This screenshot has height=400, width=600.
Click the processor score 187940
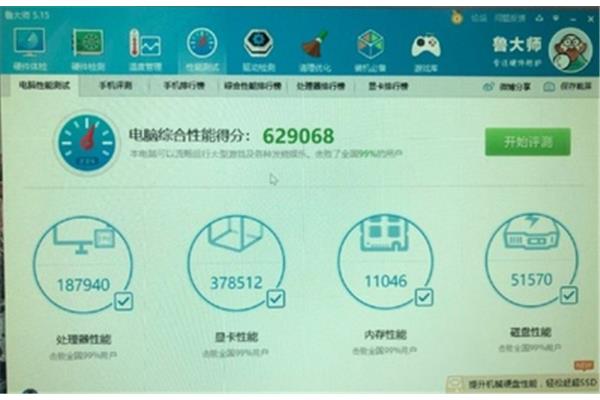[83, 285]
